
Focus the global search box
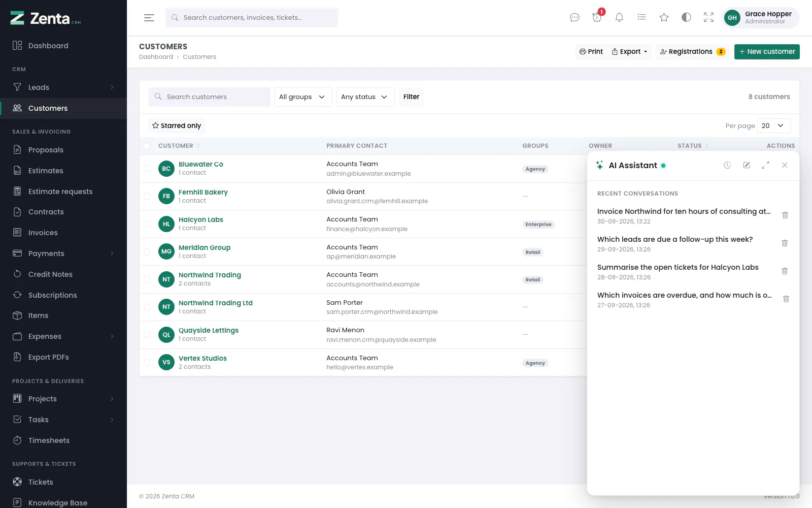pos(252,18)
